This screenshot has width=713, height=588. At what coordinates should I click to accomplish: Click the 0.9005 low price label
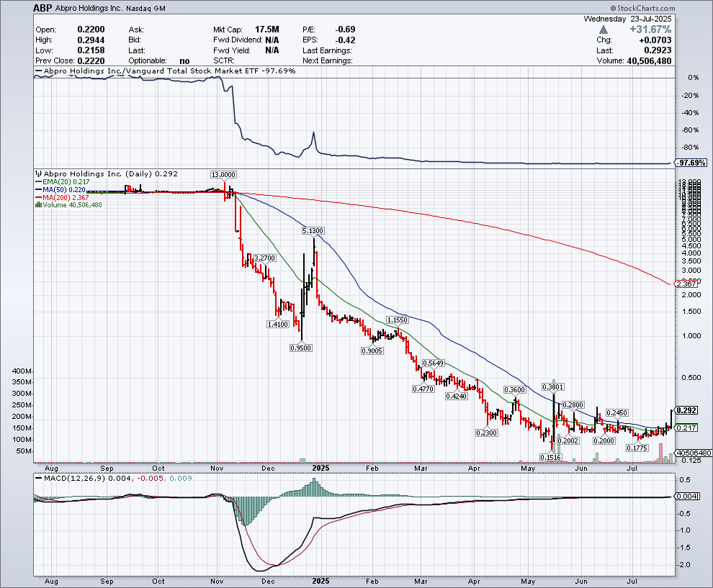372,350
